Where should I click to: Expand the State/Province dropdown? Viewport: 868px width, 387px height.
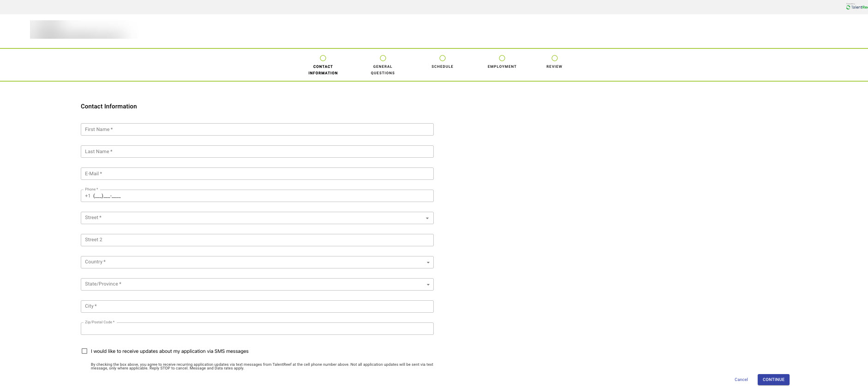428,285
